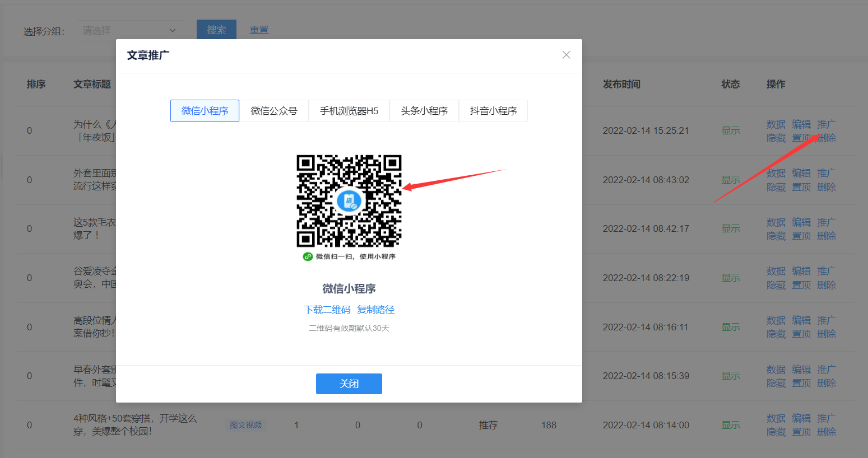Click 数据 for the 08:22:19 article
The height and width of the screenshot is (458, 868).
(x=776, y=271)
